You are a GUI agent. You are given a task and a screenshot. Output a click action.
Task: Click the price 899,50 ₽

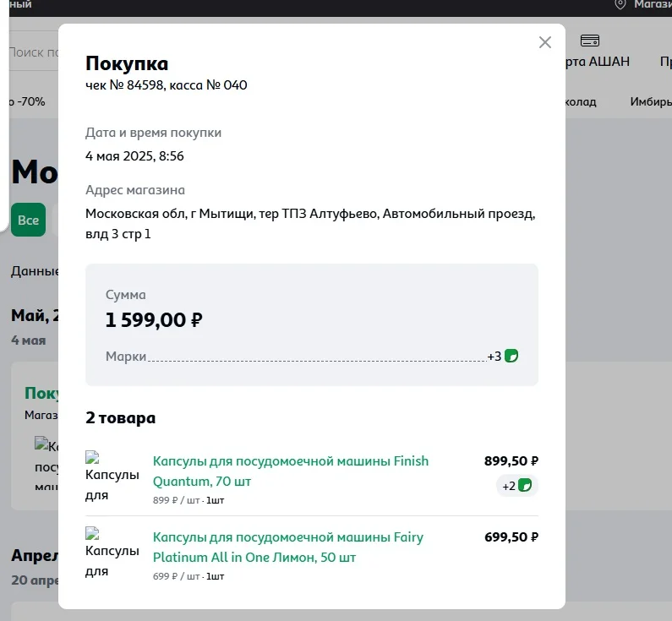coord(511,460)
